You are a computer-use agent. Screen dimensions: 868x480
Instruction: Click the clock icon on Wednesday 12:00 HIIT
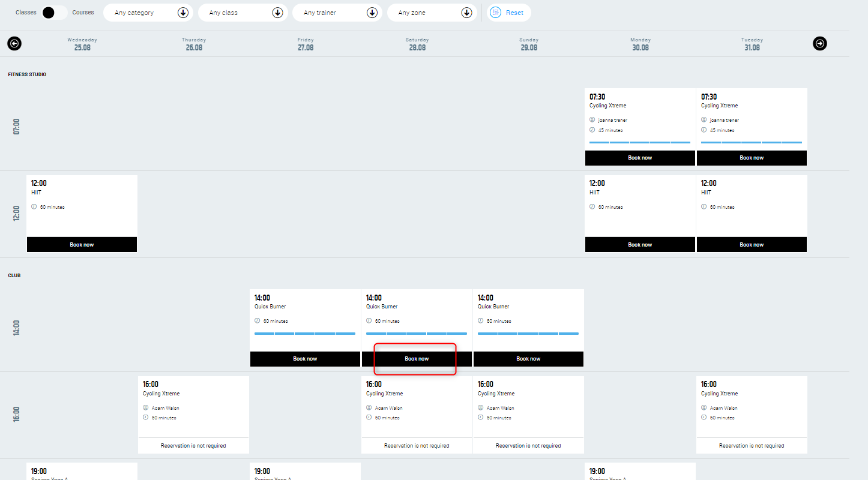(34, 207)
